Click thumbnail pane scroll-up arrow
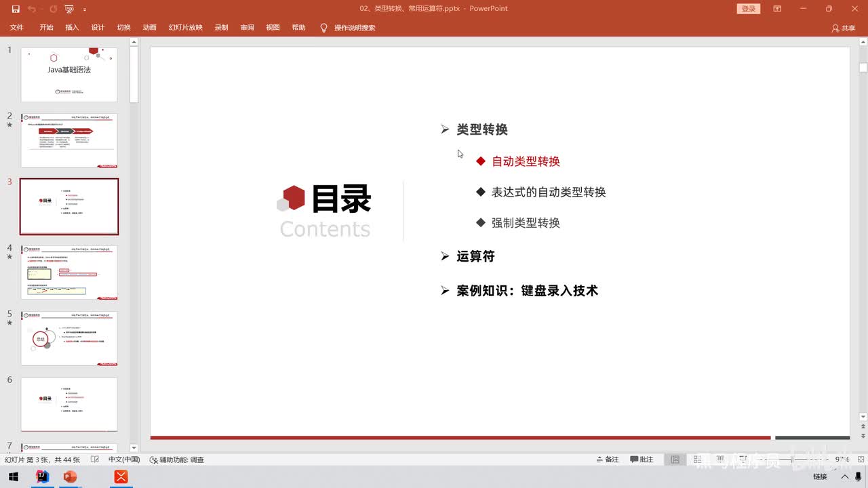Screen dimensions: 868x488 [x=134, y=43]
